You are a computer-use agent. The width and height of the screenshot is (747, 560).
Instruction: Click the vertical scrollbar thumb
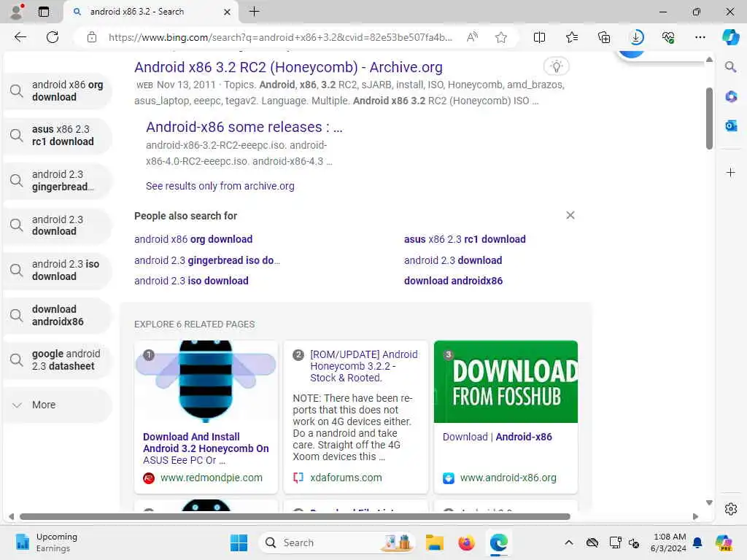(709, 119)
